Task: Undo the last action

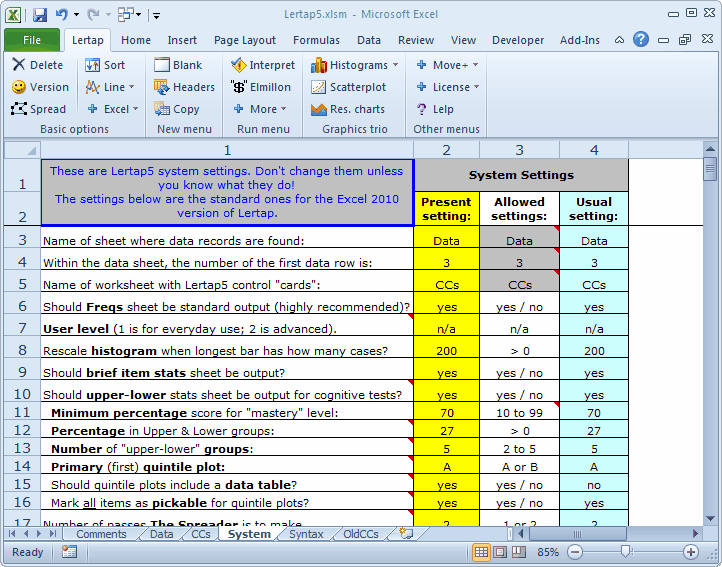Action: 62,15
